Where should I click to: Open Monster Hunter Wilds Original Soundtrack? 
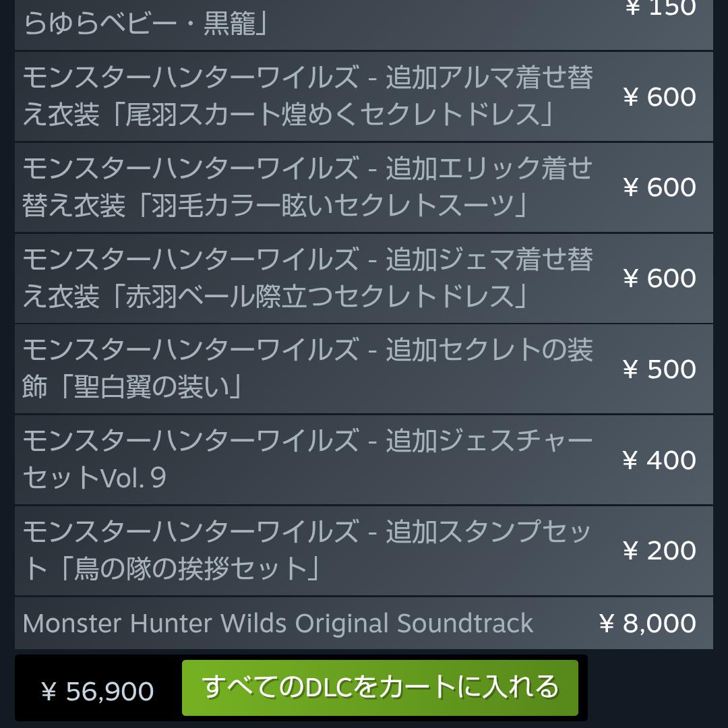(278, 624)
